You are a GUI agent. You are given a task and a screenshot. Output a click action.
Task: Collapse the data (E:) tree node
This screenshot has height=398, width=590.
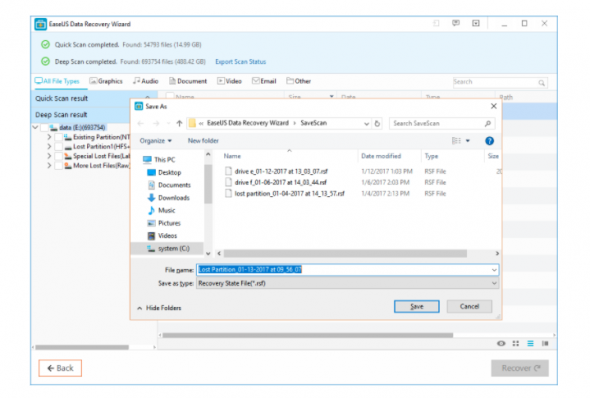[x=35, y=128]
